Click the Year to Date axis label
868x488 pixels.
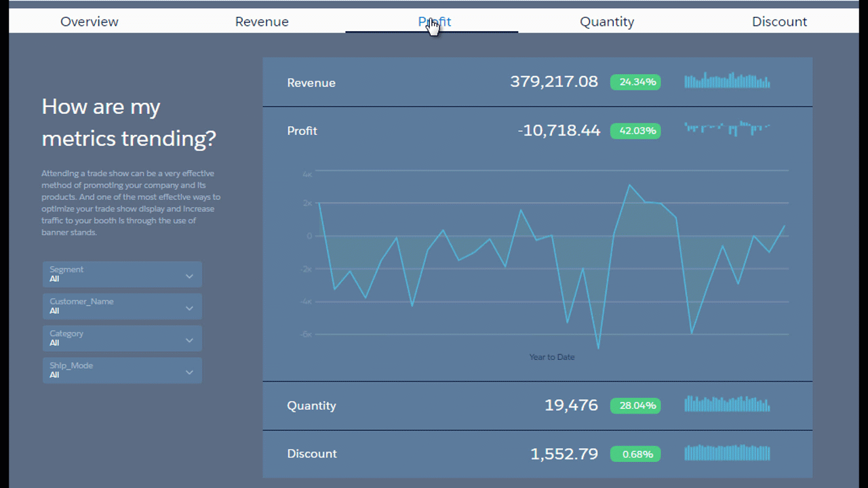(551, 357)
